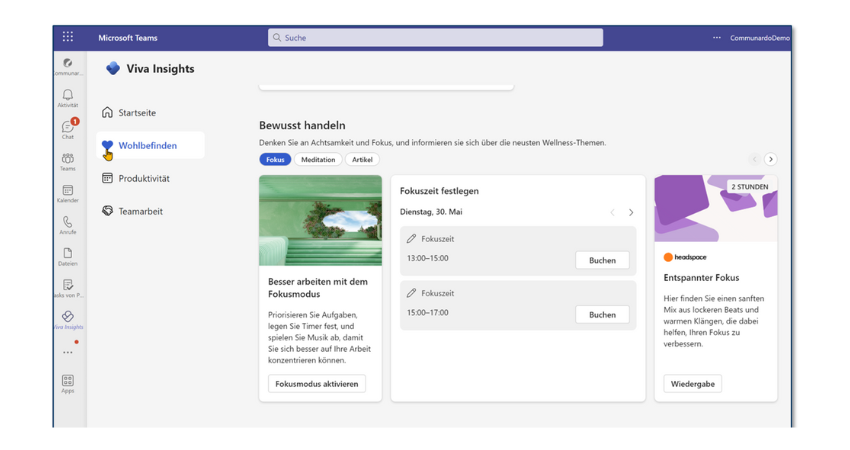
Task: Book the 15:00–17:00 focus time
Action: point(602,314)
